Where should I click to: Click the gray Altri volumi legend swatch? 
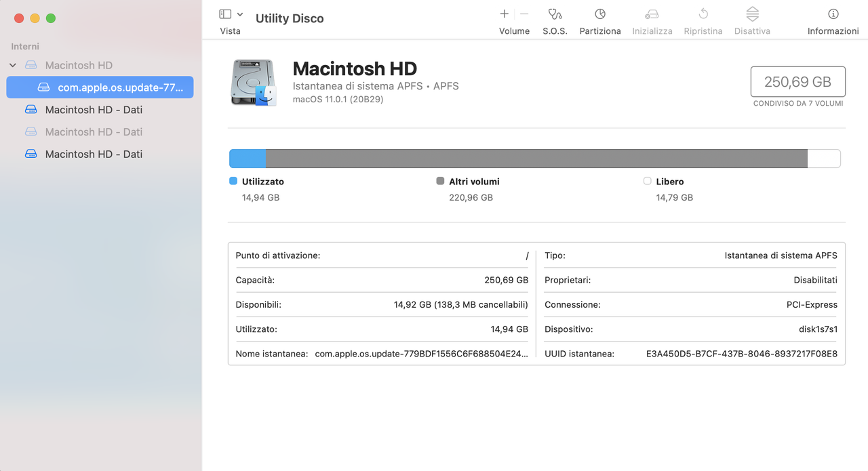(440, 181)
